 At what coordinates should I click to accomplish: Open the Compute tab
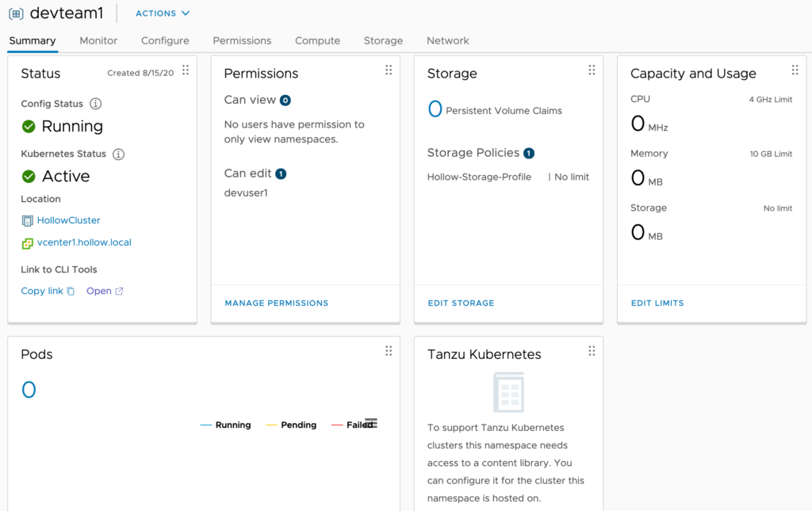317,40
